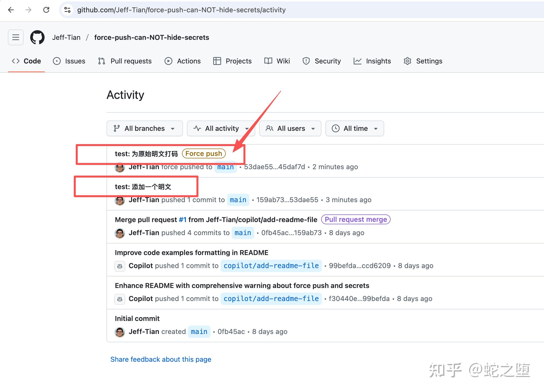
Task: Click Share feedback about this page link
Action: pos(161,359)
